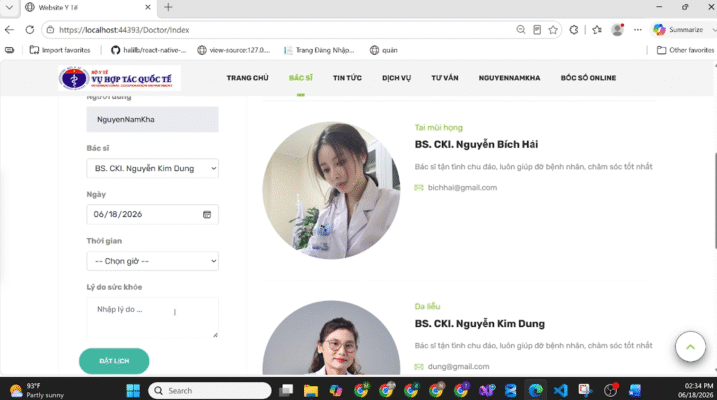
Task: Navigate to BỐC SỐ ONLINE menu
Action: pos(588,78)
